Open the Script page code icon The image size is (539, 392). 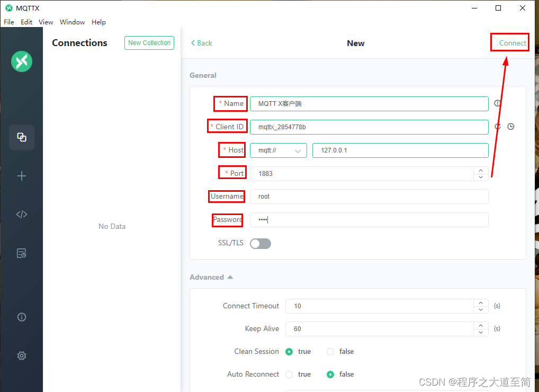[x=22, y=215]
